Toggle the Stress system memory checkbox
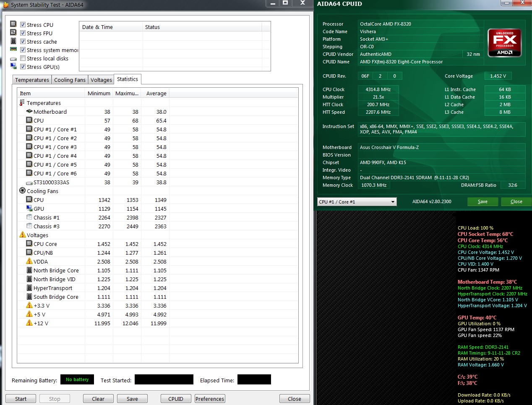Screen dimensions: 532x405 (x=23, y=50)
